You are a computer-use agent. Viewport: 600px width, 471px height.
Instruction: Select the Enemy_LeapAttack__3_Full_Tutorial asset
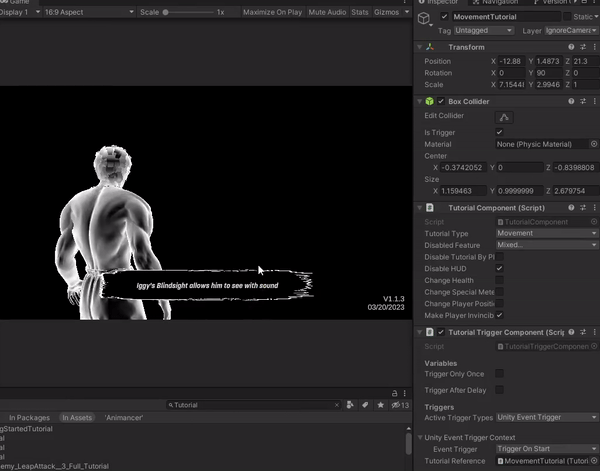click(x=54, y=466)
